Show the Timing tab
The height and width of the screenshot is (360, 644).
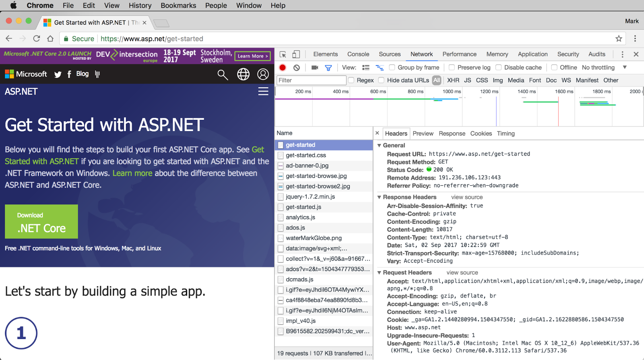[x=506, y=134]
